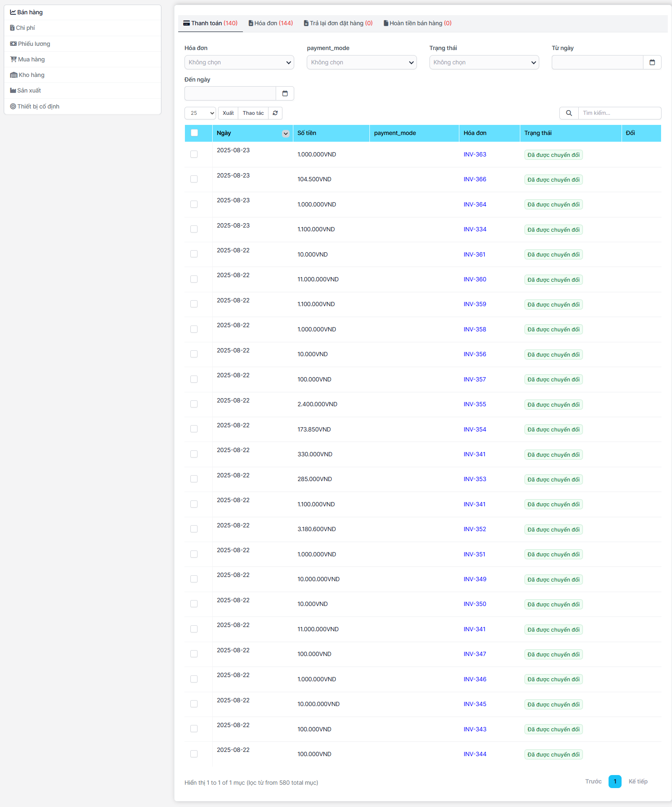The height and width of the screenshot is (807, 672).
Task: Open invoice link INV-366
Action: 474,179
